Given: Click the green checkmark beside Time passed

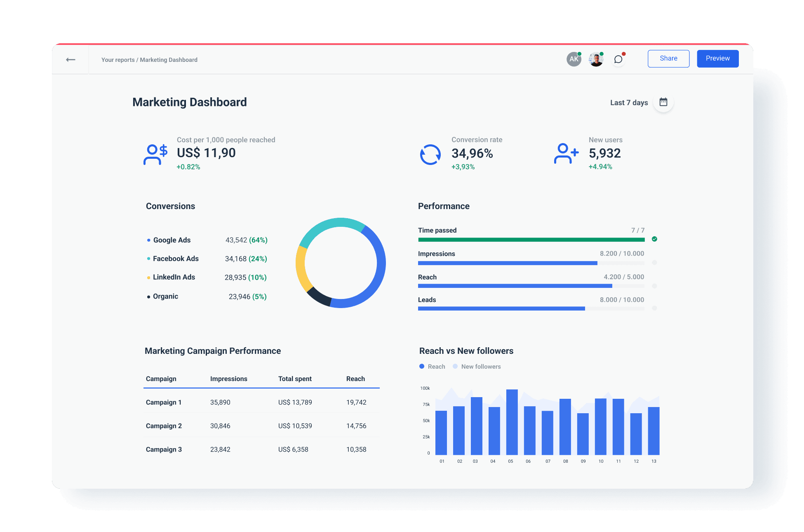Looking at the screenshot, I should point(654,239).
